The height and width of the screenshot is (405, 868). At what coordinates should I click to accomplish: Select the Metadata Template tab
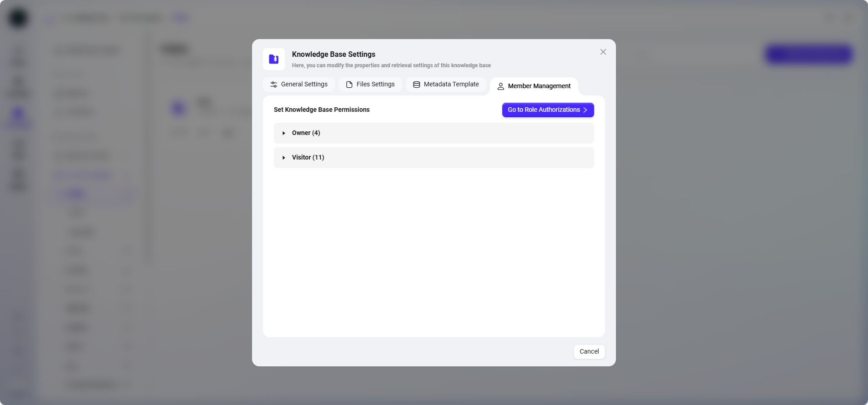tap(451, 85)
